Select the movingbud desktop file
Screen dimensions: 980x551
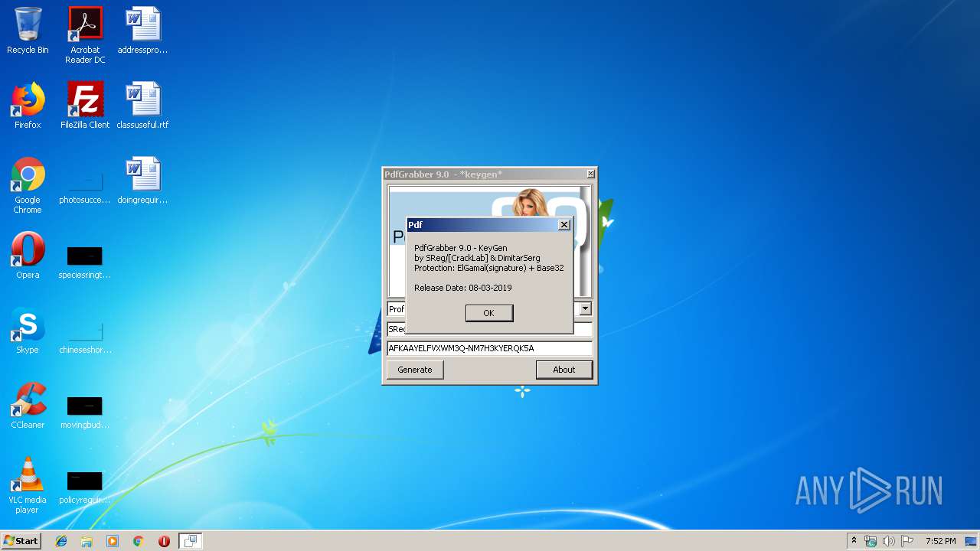[85, 410]
